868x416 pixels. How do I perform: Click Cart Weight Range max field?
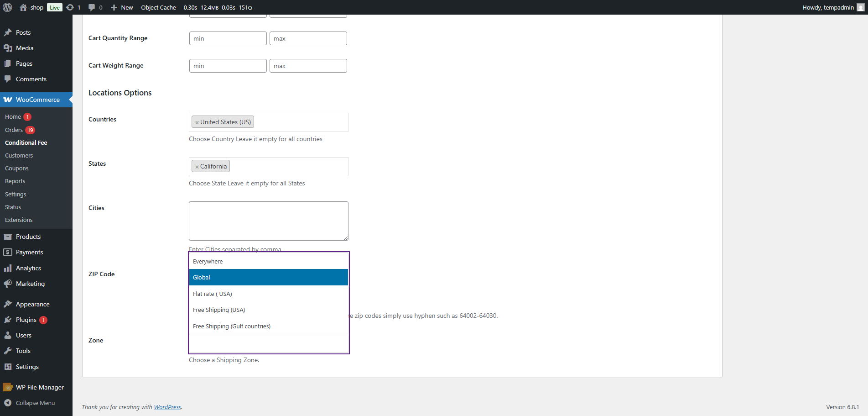point(308,66)
